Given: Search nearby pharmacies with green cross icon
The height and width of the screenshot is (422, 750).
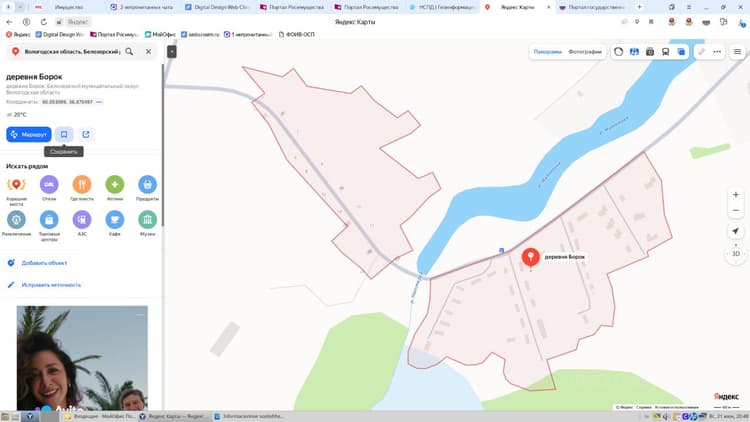Looking at the screenshot, I should pos(115,184).
